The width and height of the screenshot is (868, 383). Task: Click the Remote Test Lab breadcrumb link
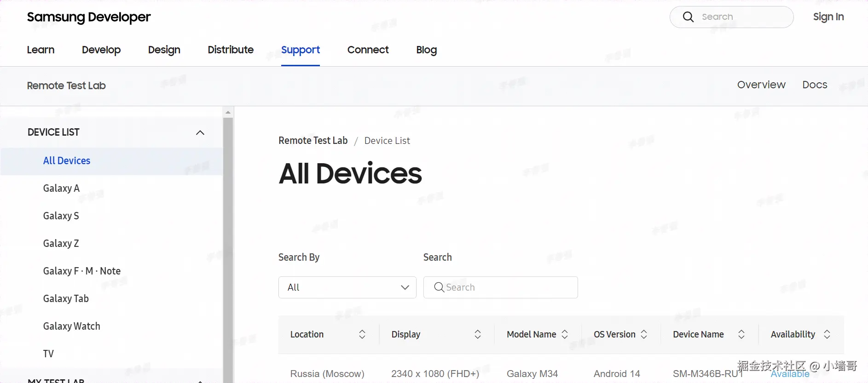313,141
